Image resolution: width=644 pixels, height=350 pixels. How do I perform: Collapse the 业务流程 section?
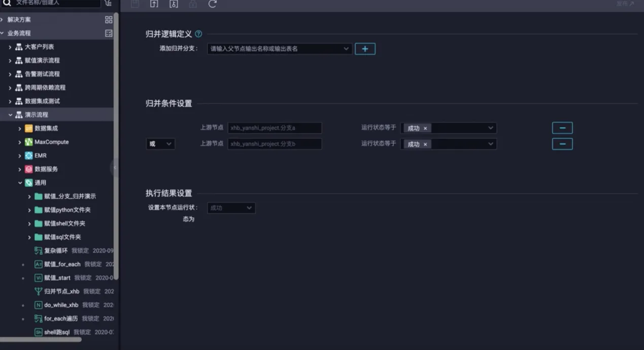tap(2, 33)
